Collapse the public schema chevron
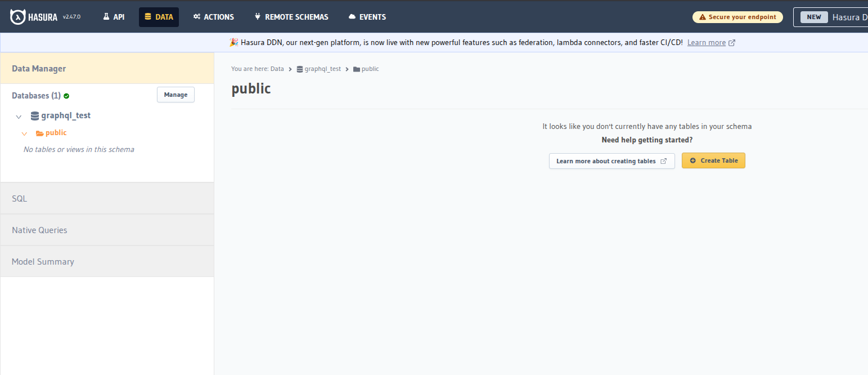This screenshot has width=868, height=375. pos(24,133)
